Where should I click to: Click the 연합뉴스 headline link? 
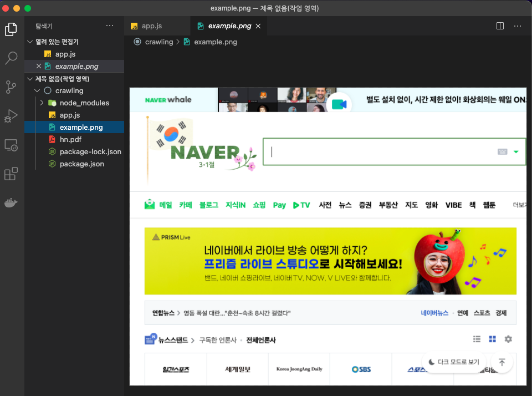[x=237, y=313]
